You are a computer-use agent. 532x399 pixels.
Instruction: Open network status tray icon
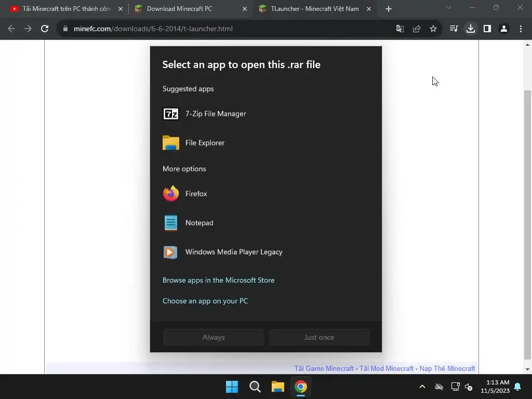pyautogui.click(x=455, y=387)
